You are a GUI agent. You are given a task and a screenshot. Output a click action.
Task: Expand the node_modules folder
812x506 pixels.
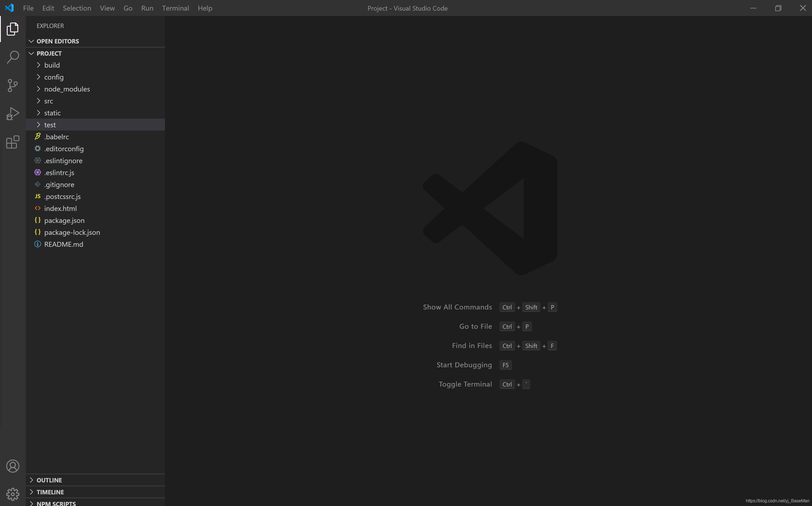[67, 89]
